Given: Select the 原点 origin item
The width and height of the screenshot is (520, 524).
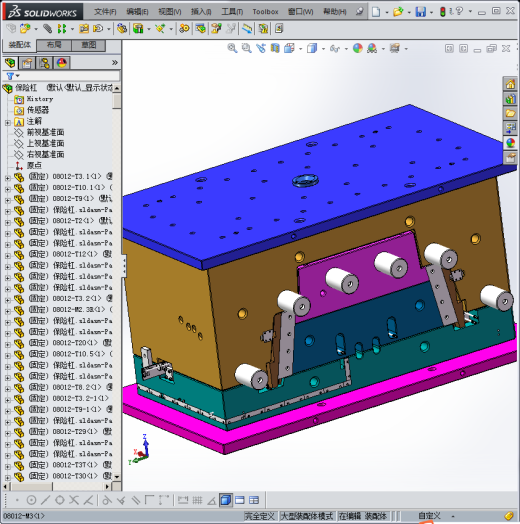Looking at the screenshot, I should (34, 165).
